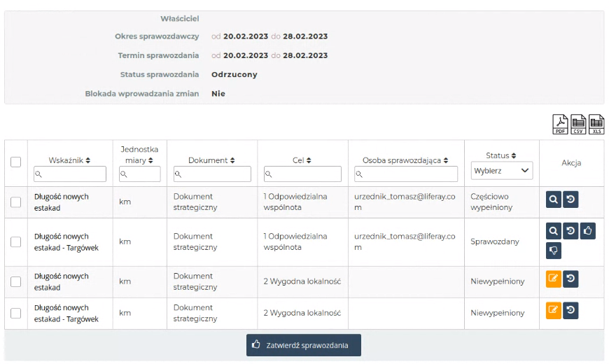Export the table as CSV

pyautogui.click(x=578, y=124)
